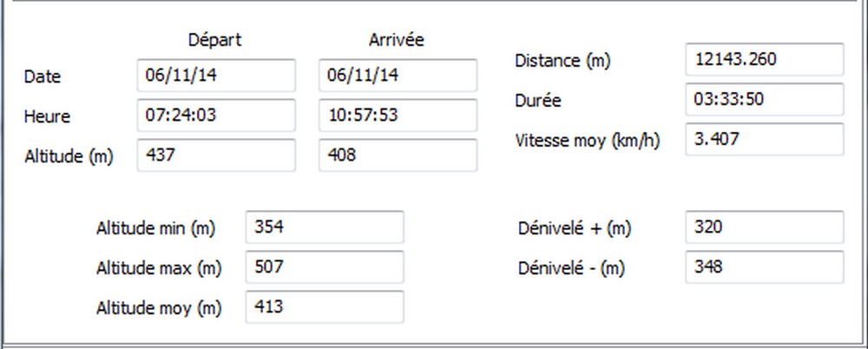Click the Départ date field
This screenshot has width=868, height=349.
[x=216, y=76]
